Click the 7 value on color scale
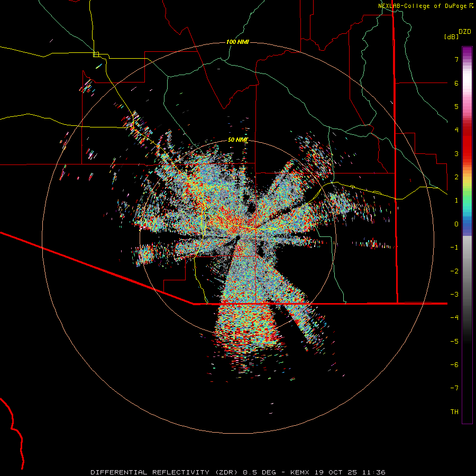Screen dimensions: 476x476 click(x=456, y=59)
